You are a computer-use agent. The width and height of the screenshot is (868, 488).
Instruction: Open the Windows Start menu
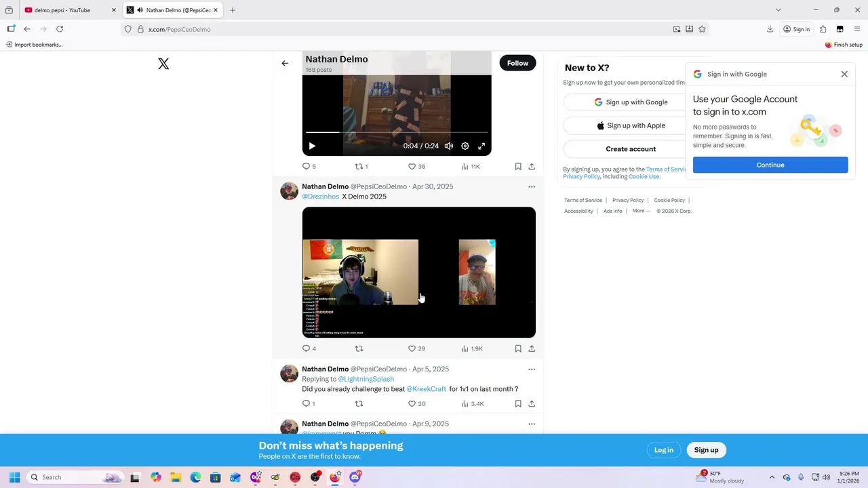click(x=14, y=477)
